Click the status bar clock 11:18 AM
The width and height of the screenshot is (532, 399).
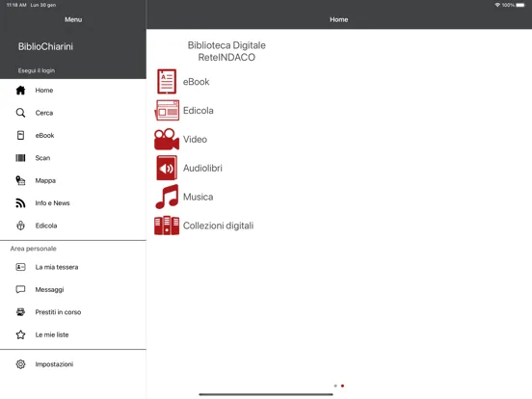click(16, 5)
